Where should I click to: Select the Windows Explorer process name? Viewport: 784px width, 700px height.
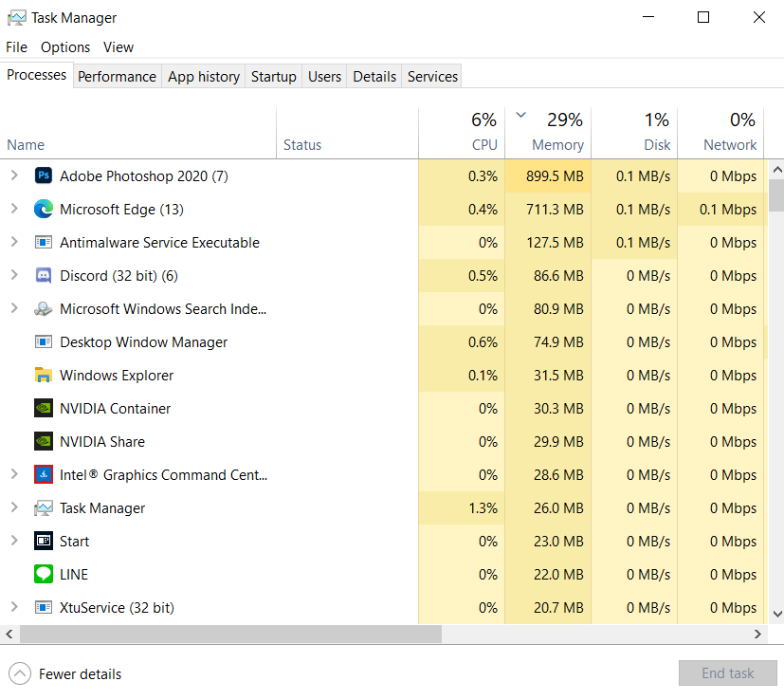[x=117, y=376]
